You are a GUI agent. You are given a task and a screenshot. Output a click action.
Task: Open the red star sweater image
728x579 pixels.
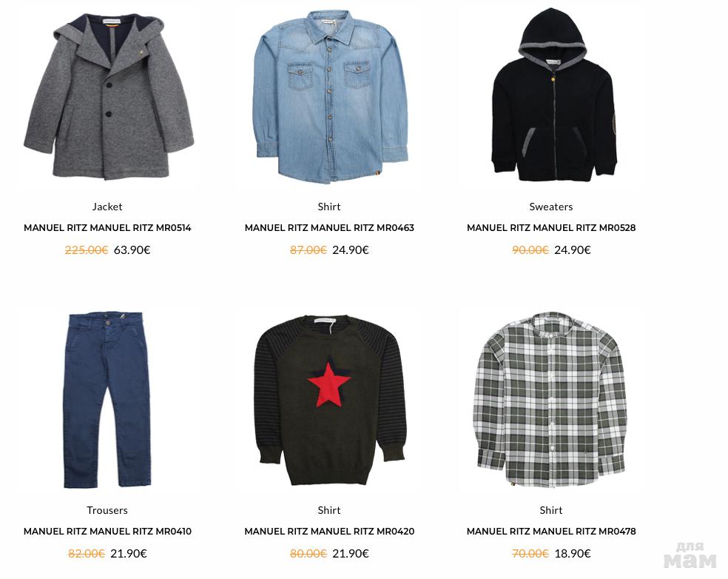point(330,400)
